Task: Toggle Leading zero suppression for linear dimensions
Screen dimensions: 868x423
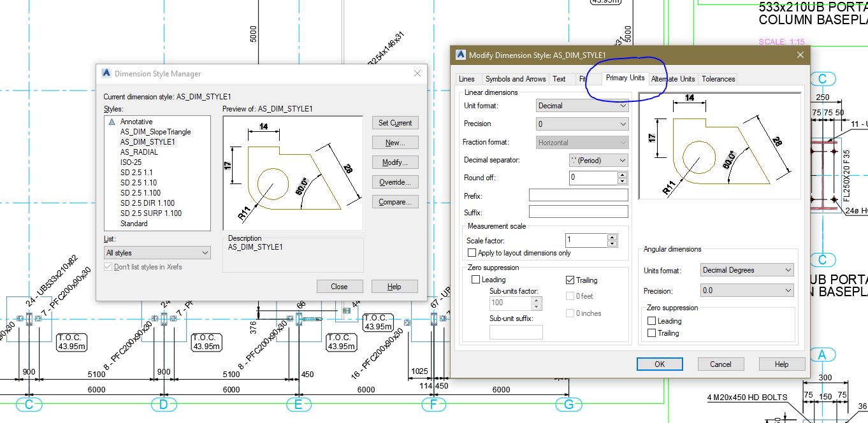Action: (475, 280)
